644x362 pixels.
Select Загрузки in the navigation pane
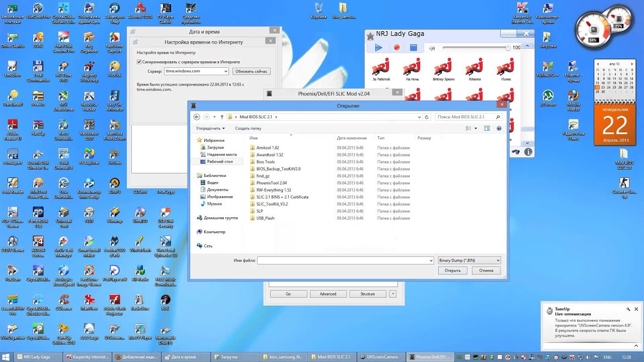215,147
